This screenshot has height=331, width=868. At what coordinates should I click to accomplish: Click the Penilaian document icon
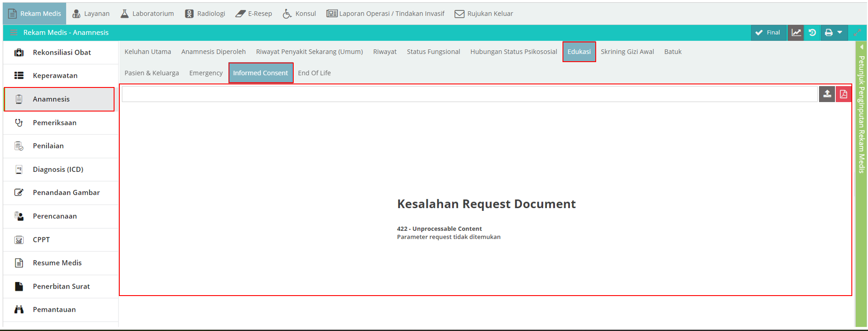19,146
